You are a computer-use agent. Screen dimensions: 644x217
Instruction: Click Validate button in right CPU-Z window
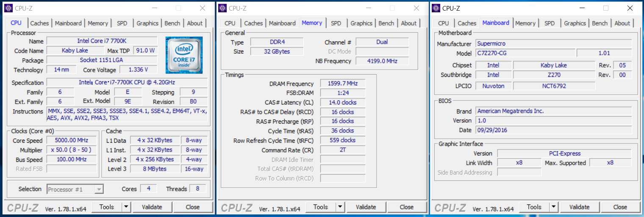[x=580, y=207]
